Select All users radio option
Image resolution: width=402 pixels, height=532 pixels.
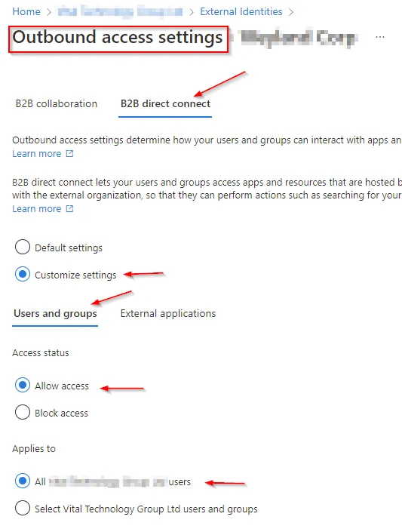[x=23, y=481]
